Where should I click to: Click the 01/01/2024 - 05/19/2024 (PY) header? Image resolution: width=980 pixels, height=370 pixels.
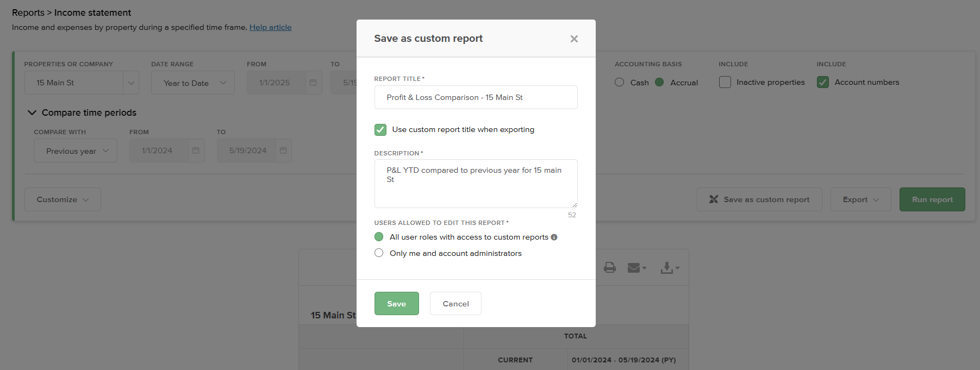tap(624, 360)
